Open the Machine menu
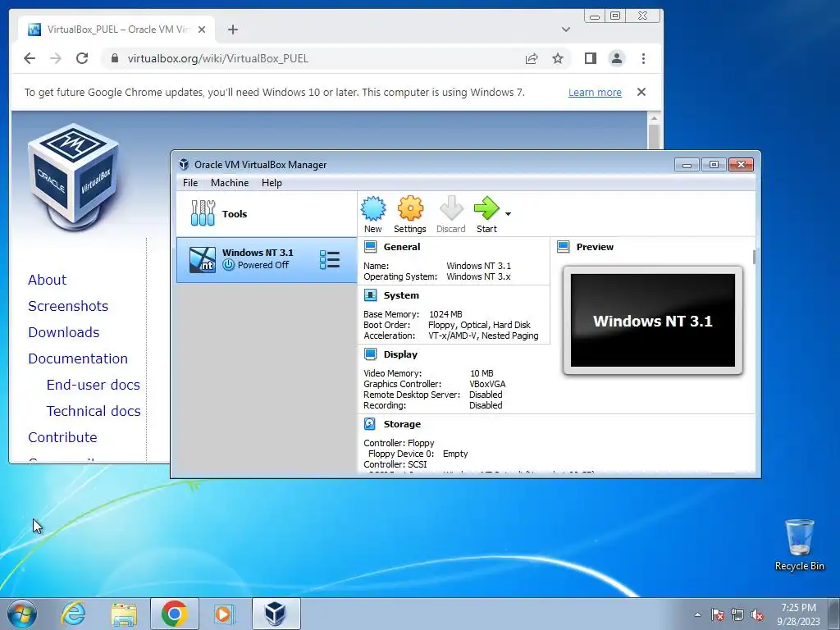 [x=230, y=183]
